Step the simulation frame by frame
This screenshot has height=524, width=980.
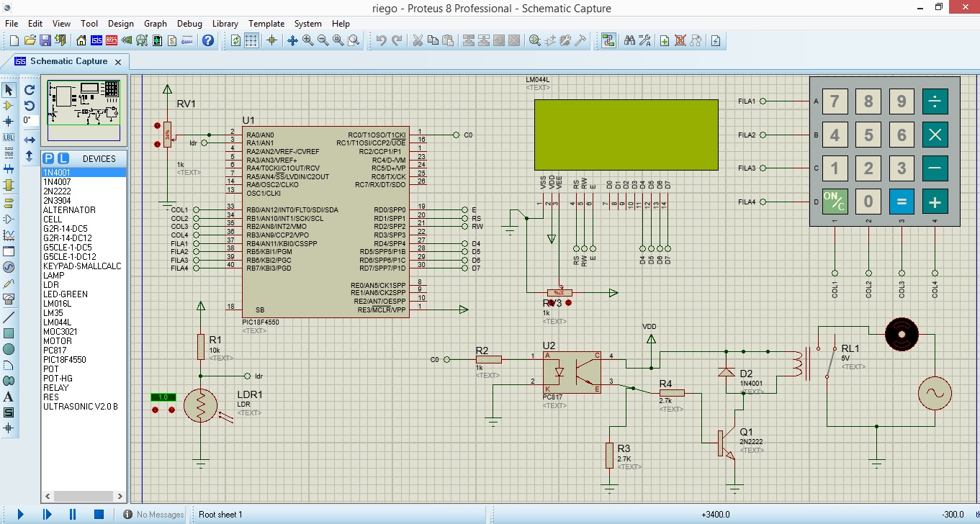(47, 514)
